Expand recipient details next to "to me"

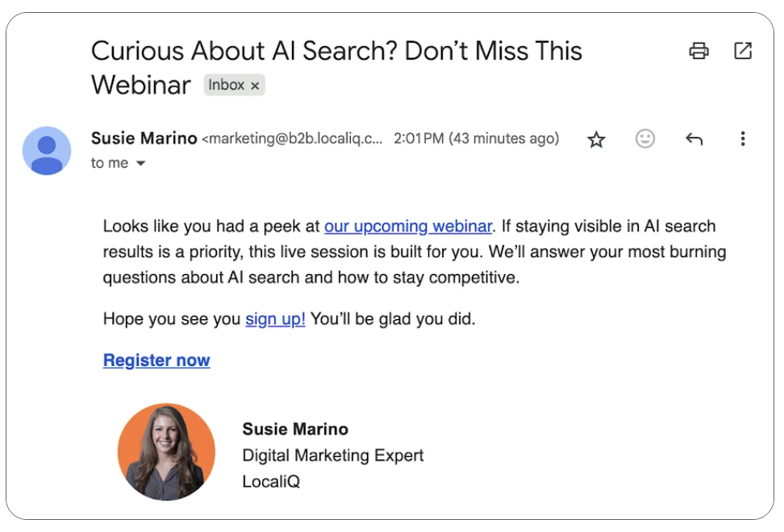(x=141, y=164)
